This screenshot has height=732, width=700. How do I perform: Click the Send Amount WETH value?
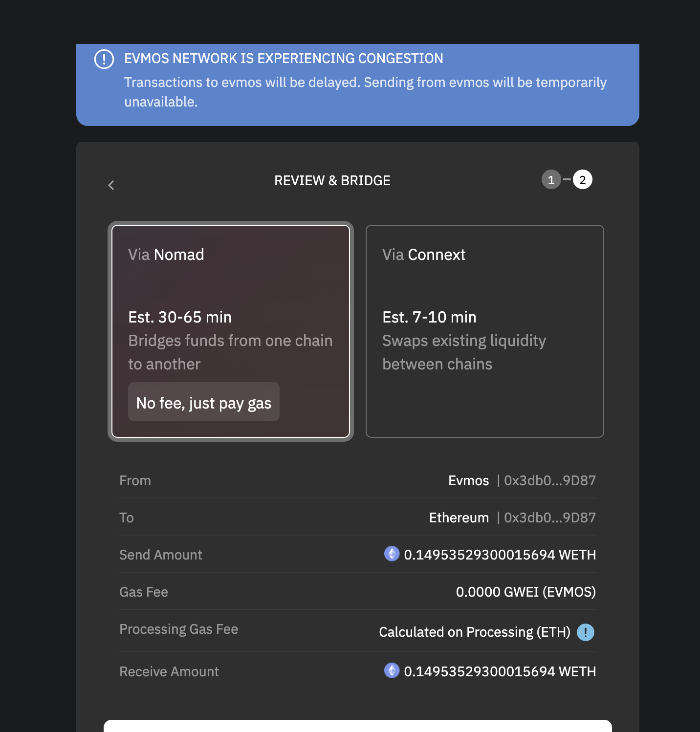500,555
